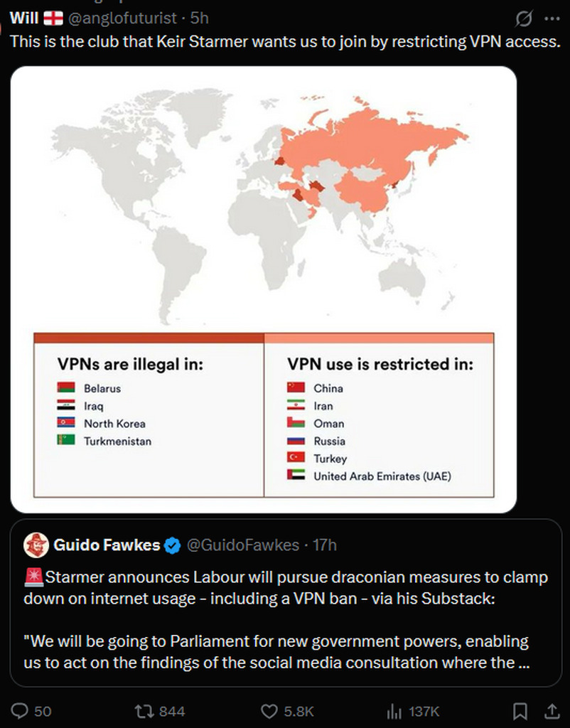Click the Grok explain icon on Will's post
The width and height of the screenshot is (570, 728).
(x=525, y=17)
